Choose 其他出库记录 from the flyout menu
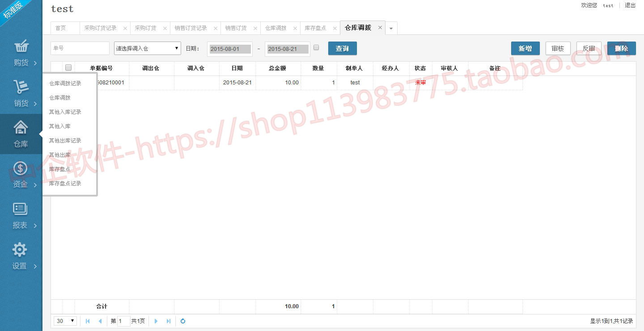Viewport: 644px width, 331px height. 65,141
